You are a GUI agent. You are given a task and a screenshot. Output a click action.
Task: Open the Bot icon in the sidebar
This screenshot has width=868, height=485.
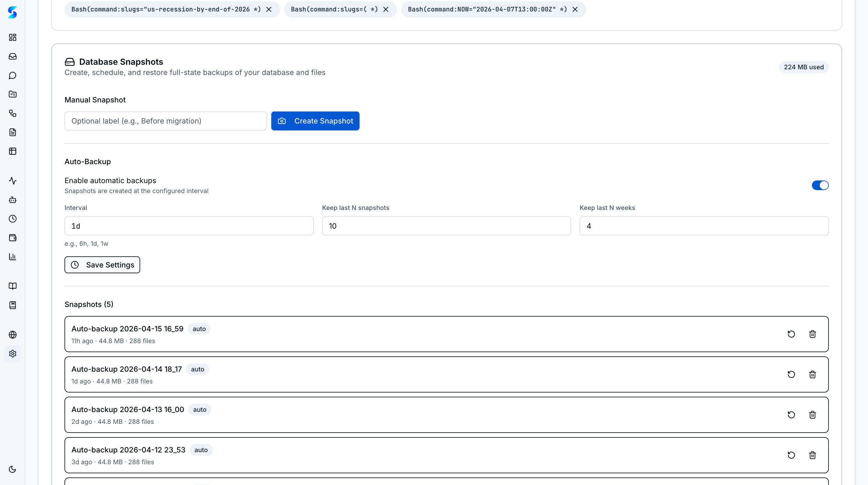coord(12,200)
